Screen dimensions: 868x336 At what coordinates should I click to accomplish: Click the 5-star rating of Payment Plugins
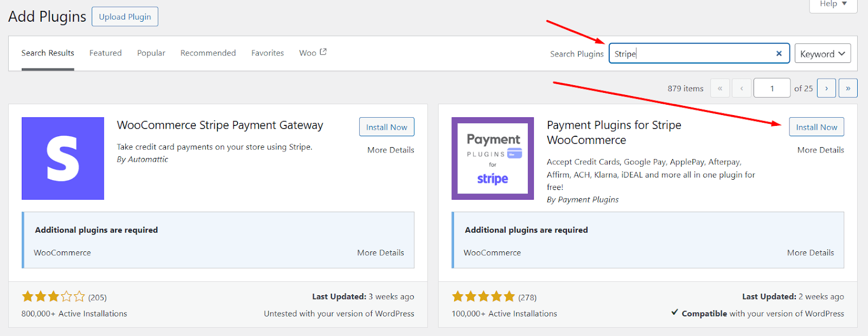click(483, 296)
